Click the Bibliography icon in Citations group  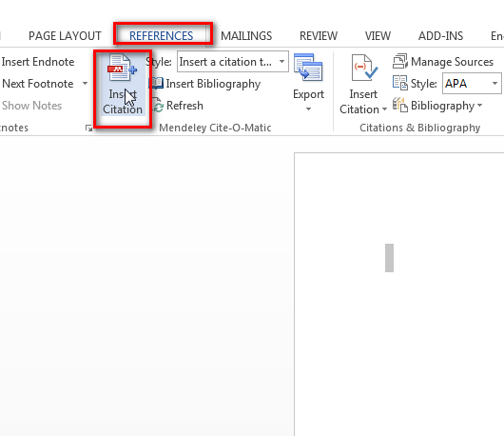(399, 106)
